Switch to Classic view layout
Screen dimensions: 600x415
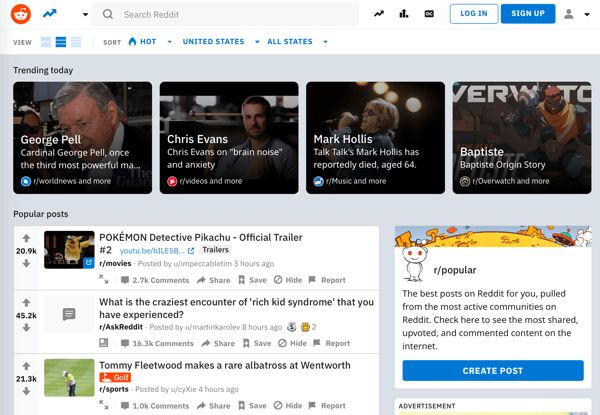(61, 42)
